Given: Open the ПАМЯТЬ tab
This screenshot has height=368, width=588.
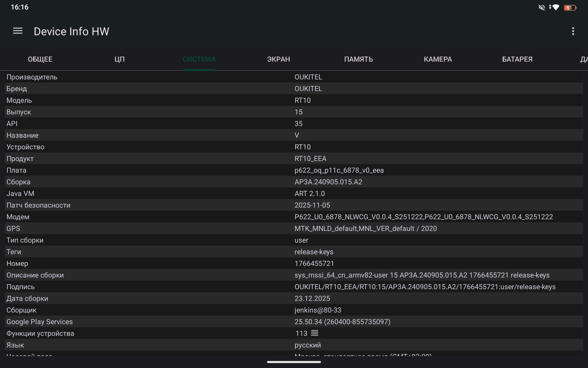Looking at the screenshot, I should [358, 59].
